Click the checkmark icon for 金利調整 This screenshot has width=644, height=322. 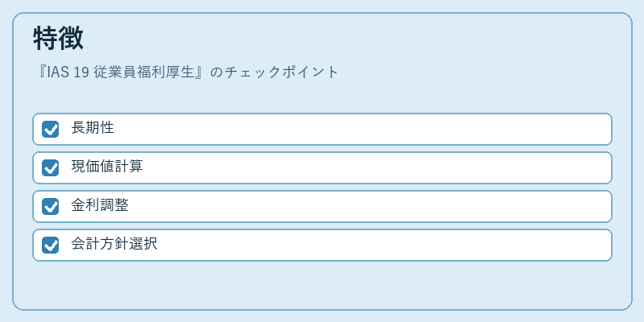click(51, 207)
